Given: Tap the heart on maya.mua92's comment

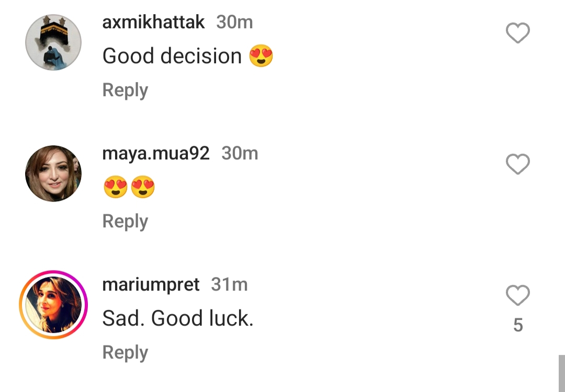Looking at the screenshot, I should tap(518, 165).
